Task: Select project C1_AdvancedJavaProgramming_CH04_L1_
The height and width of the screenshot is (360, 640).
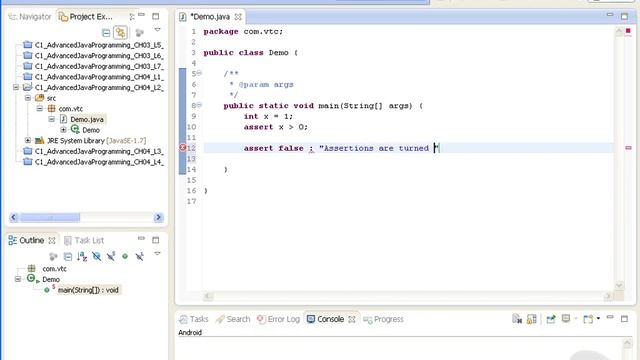Action: (x=99, y=77)
